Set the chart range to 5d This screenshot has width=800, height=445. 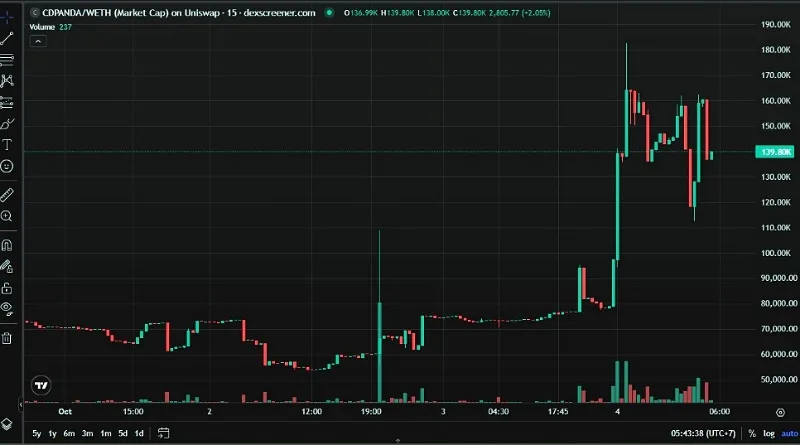click(x=122, y=434)
